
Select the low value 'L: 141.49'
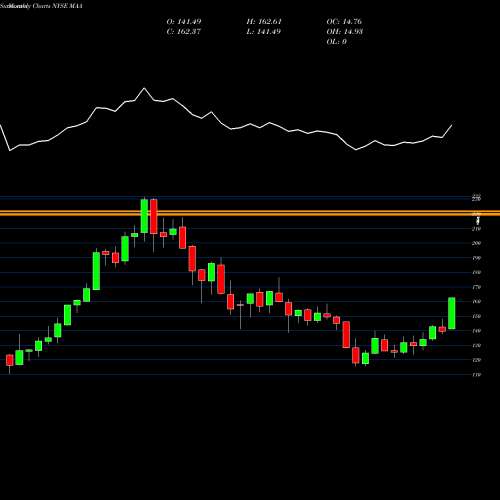tap(264, 31)
